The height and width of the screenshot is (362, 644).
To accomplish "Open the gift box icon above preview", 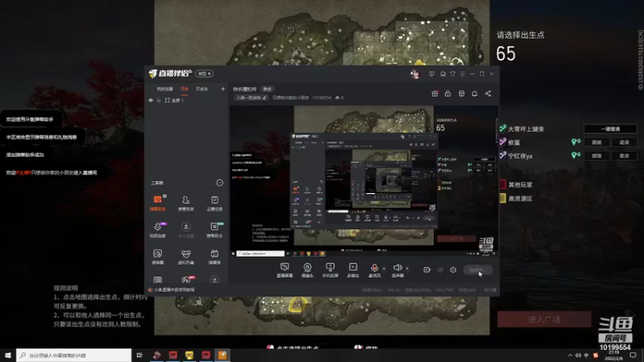I will click(x=435, y=93).
